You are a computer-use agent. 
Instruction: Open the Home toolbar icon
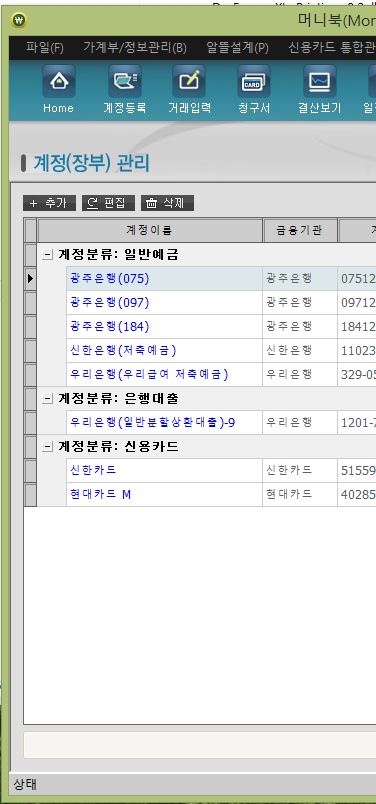coord(58,89)
